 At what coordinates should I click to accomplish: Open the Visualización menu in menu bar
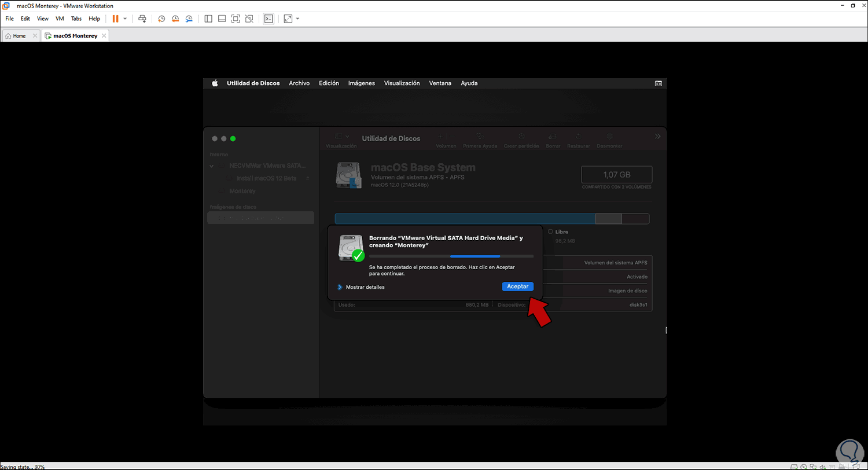(x=402, y=83)
